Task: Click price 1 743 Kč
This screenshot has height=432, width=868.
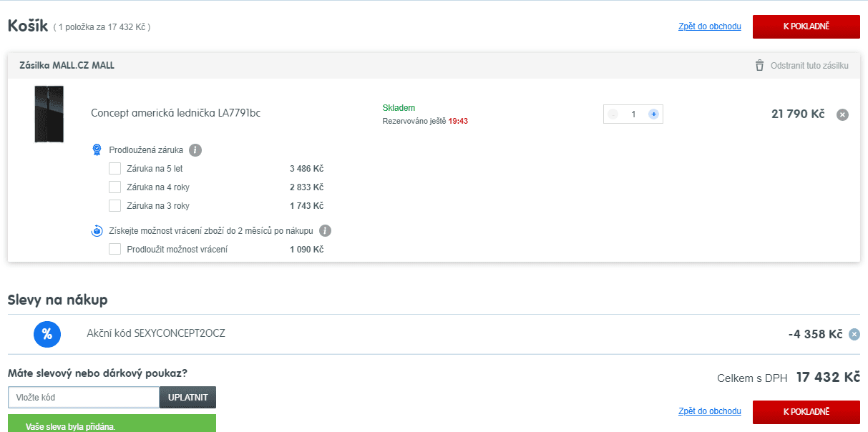Action: coord(306,206)
